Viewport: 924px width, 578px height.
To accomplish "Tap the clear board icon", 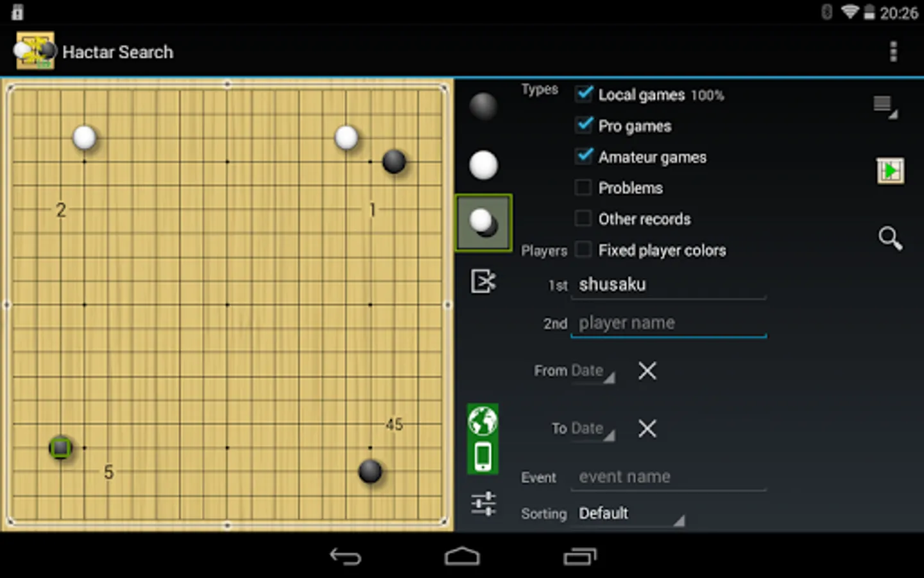I will (x=483, y=281).
